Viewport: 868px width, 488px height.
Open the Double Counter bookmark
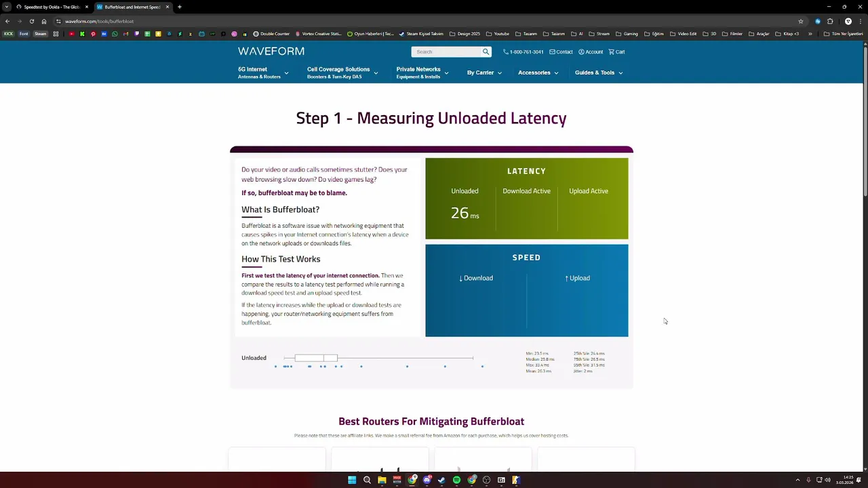(x=271, y=34)
